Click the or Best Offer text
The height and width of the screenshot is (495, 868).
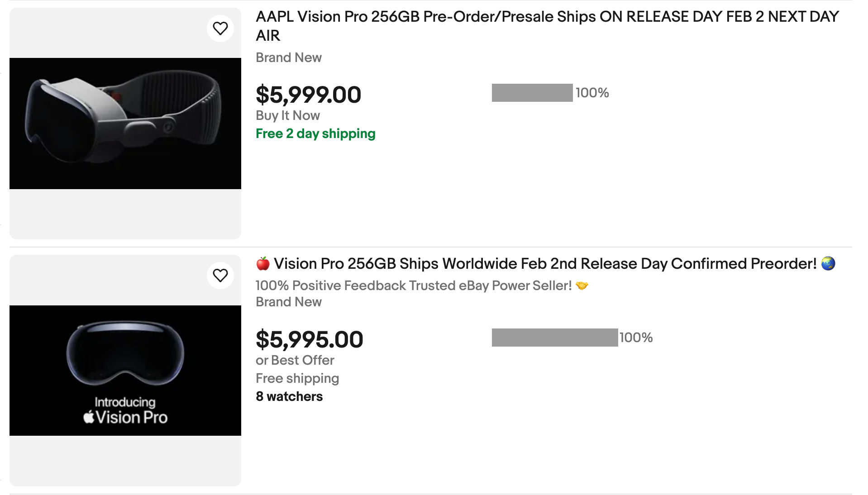(295, 360)
